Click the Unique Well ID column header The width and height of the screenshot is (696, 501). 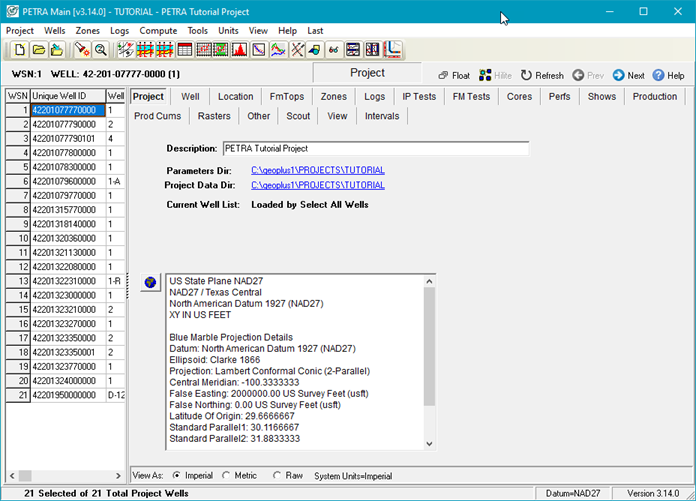coord(68,96)
